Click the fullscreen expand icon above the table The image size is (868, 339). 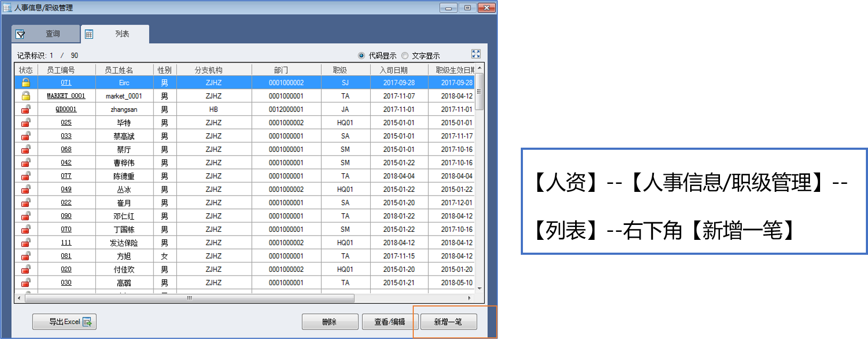coord(476,54)
